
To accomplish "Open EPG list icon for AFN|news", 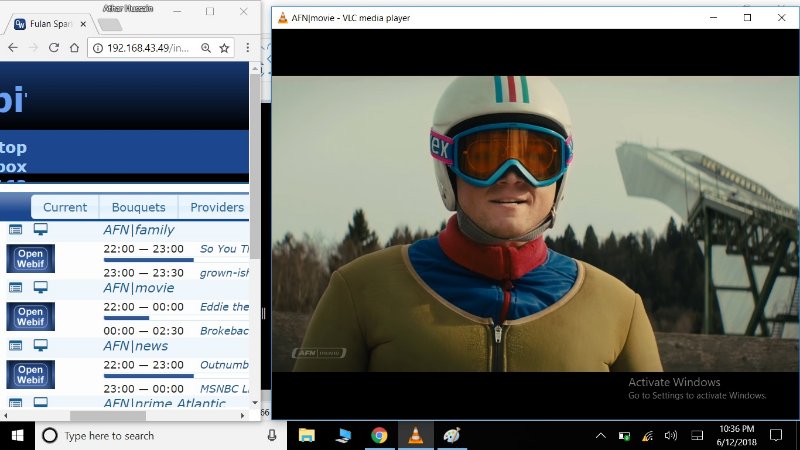I will click(x=15, y=346).
